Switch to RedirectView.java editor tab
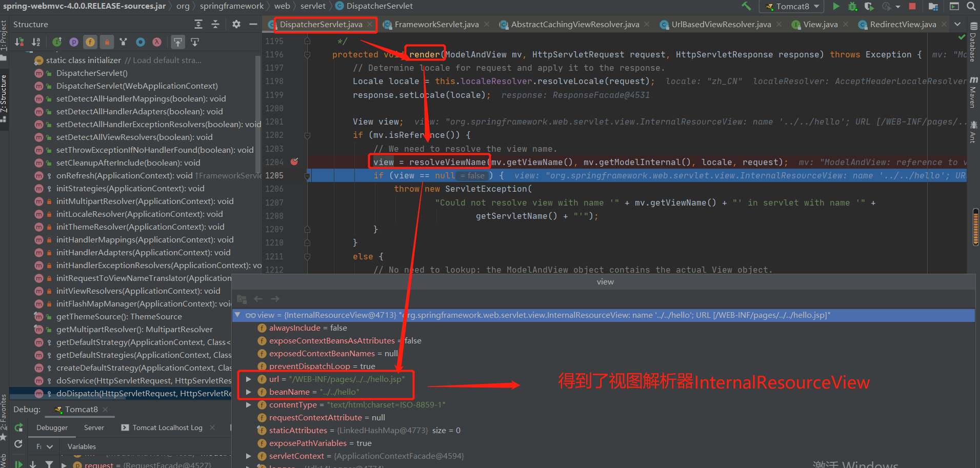The image size is (980, 468). 903,25
